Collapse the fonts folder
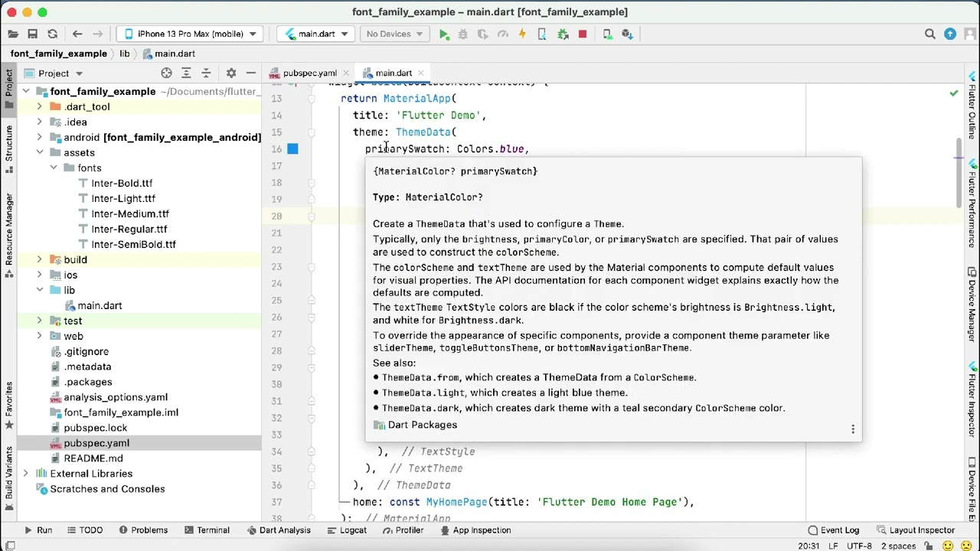980x551 pixels. (x=54, y=168)
